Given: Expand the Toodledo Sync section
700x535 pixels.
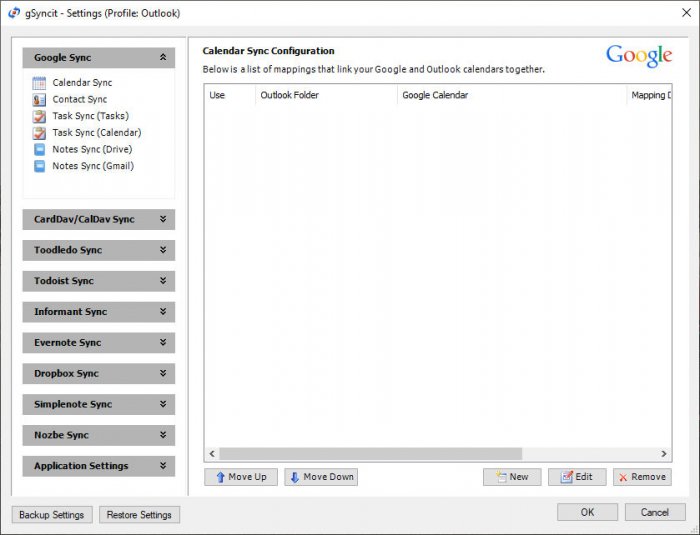Looking at the screenshot, I should pyautogui.click(x=99, y=250).
